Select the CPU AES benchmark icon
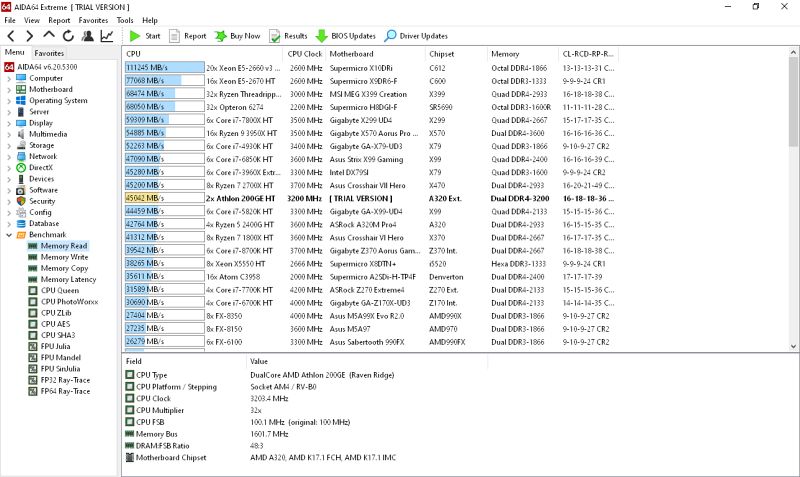 (33, 324)
